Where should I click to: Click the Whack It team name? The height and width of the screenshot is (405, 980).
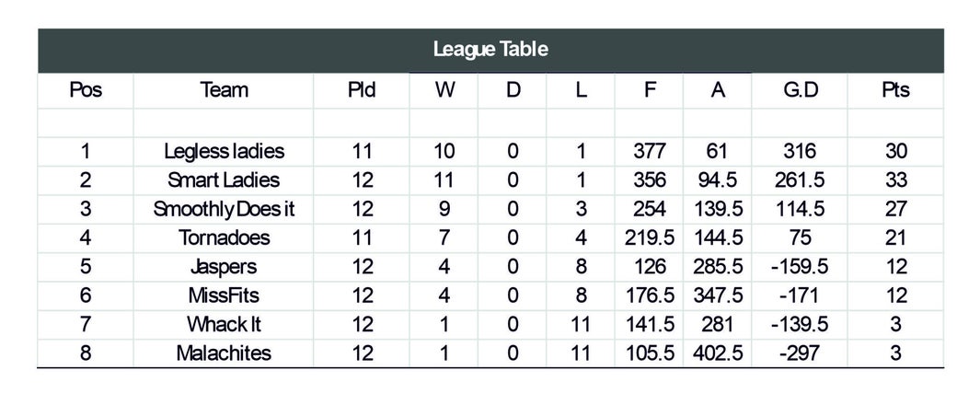coord(224,324)
